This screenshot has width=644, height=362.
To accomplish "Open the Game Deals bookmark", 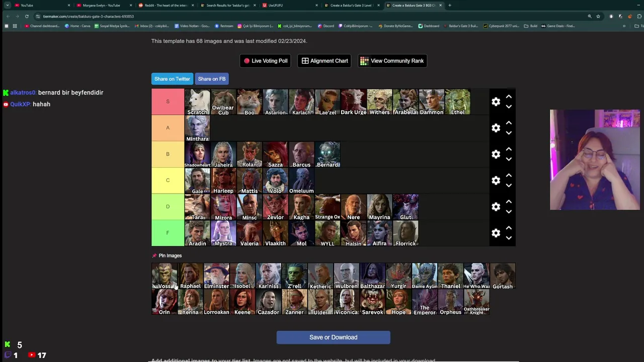I will pos(558,26).
